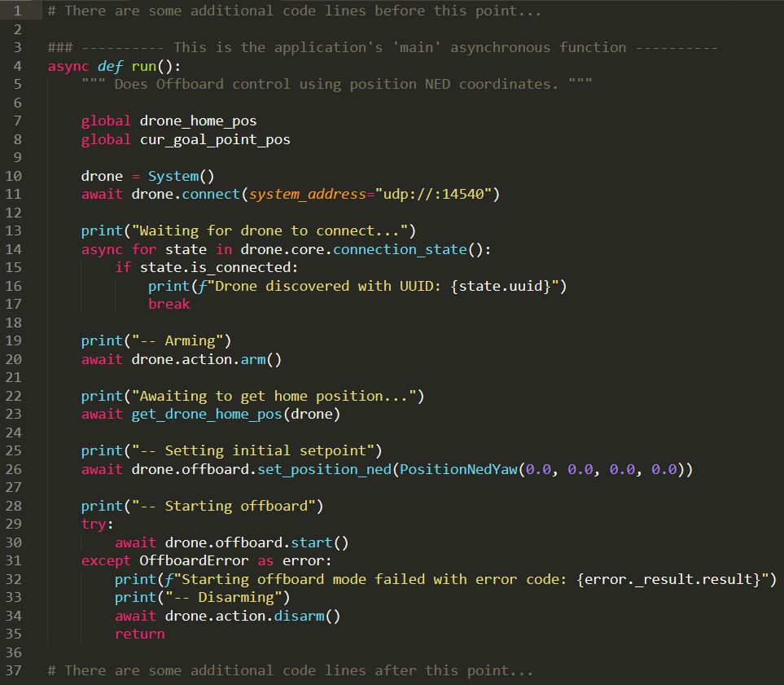Click 'drone_home_pos' on the global line
The width and height of the screenshot is (784, 685).
pos(198,121)
